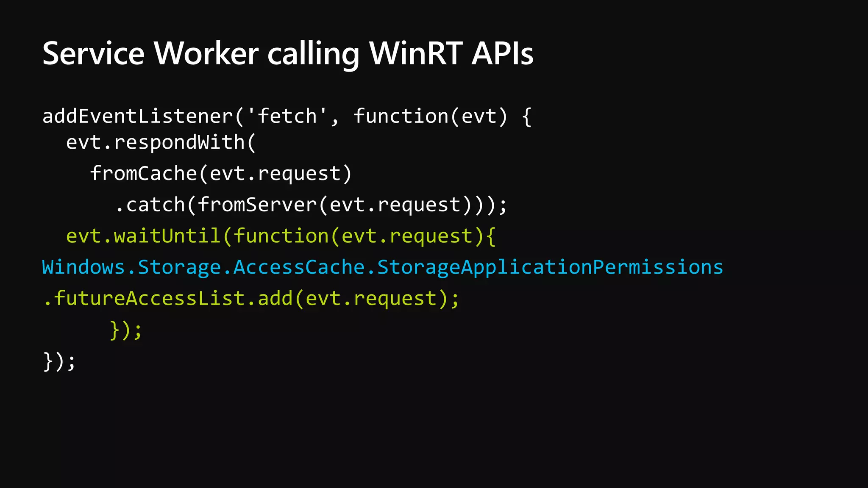This screenshot has height=488, width=868.
Task: Click 'function(evt)' on the first code line
Action: tap(430, 116)
